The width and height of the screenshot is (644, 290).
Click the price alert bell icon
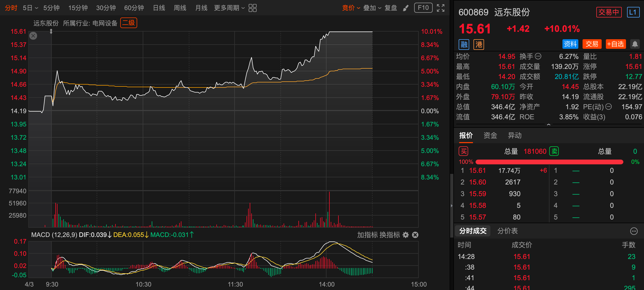(x=635, y=44)
